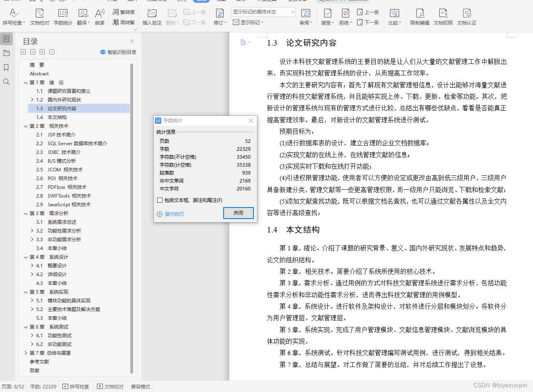This screenshot has height=392, width=533.
Task: Close the 字数统计 dialog with X
Action: [251, 121]
